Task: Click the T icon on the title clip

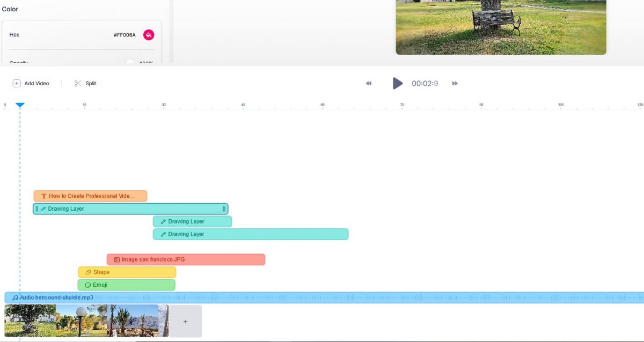Action: [43, 196]
